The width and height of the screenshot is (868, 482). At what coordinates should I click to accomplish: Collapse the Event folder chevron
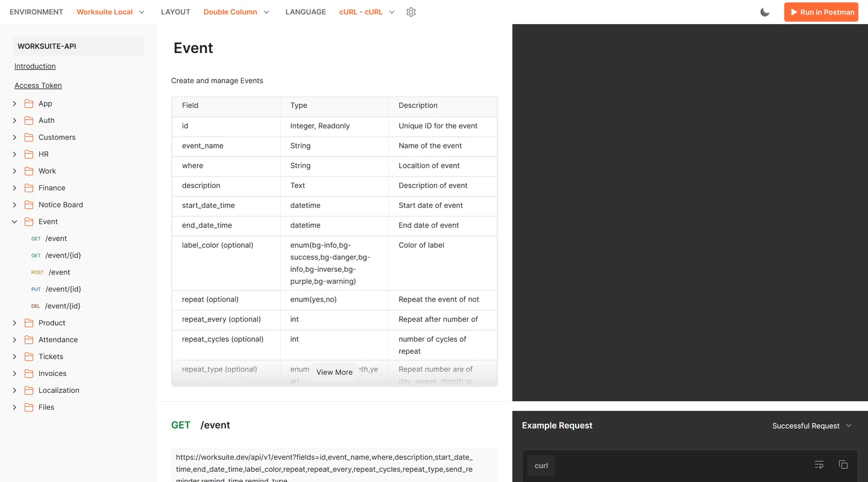pyautogui.click(x=14, y=222)
